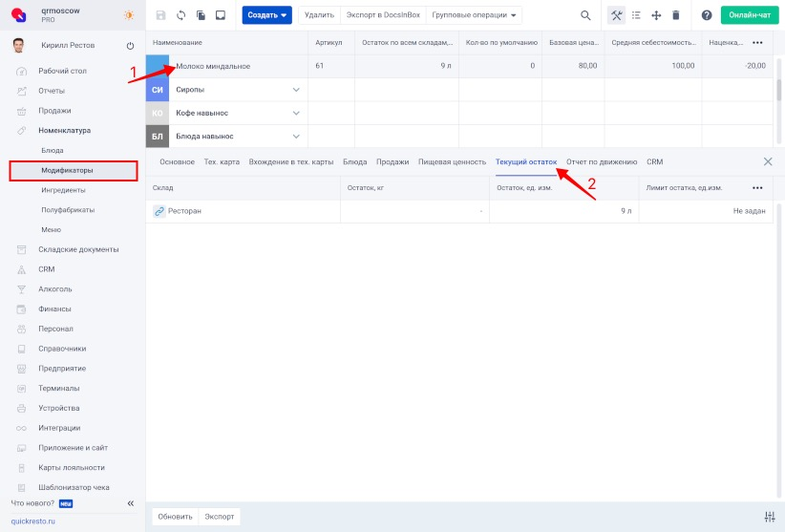This screenshot has height=532, width=785.
Task: Click the copy documents icon in toolbar
Action: [201, 15]
